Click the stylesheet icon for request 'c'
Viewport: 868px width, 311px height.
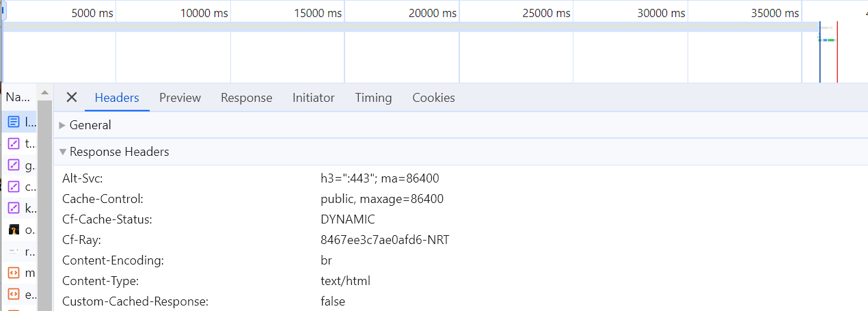[14, 187]
